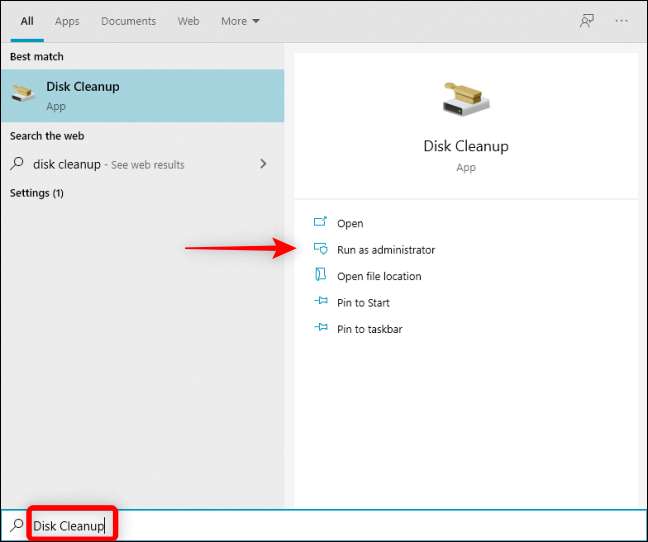Image resolution: width=648 pixels, height=542 pixels.
Task: Click the Open file location icon
Action: 320,276
